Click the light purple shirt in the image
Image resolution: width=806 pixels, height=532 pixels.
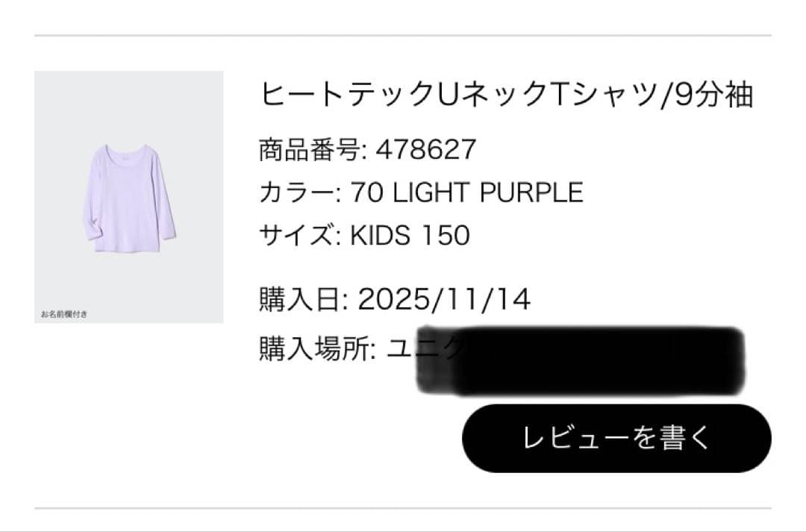(x=128, y=194)
